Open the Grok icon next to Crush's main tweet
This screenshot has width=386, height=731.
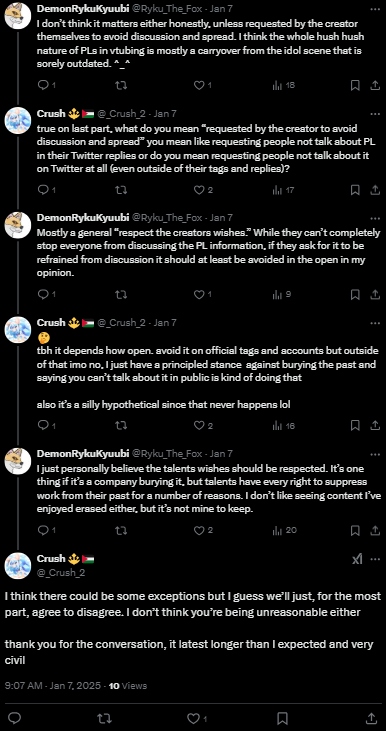(x=357, y=559)
